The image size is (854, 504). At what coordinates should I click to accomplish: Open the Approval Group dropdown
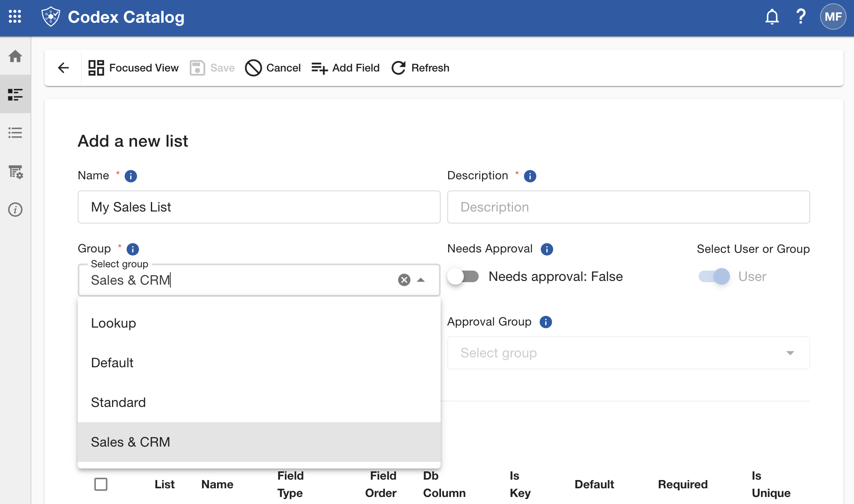tap(628, 353)
